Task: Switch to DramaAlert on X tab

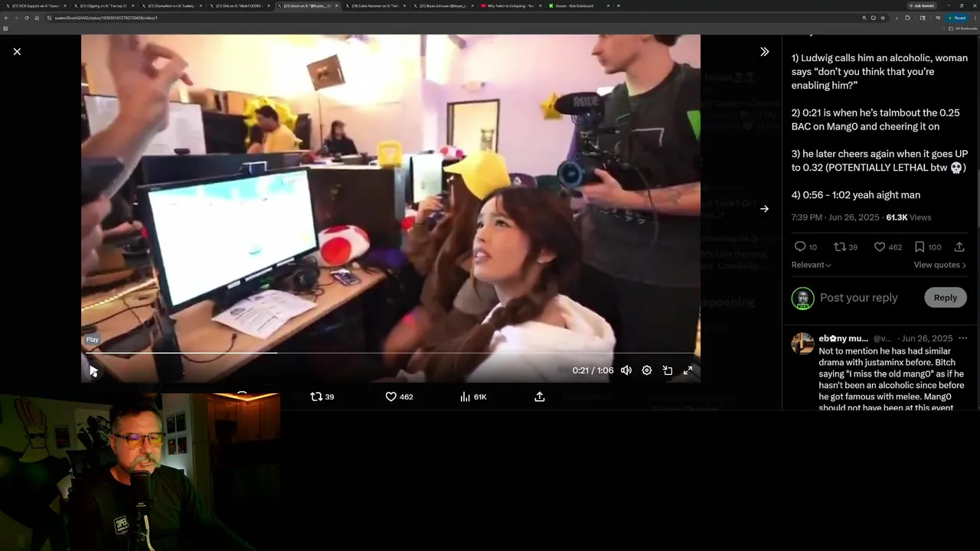Action: pyautogui.click(x=171, y=5)
